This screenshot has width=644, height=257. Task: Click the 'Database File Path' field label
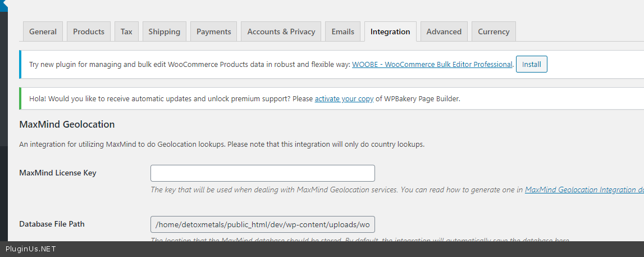52,224
